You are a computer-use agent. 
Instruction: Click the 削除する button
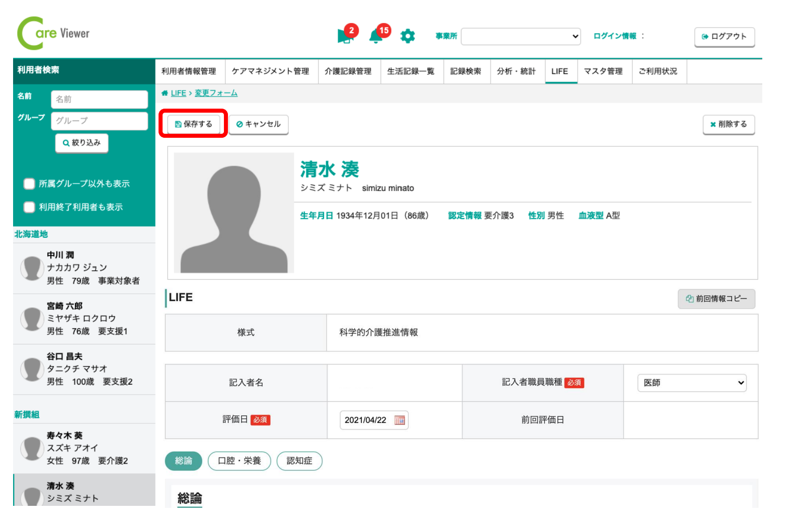tap(728, 124)
